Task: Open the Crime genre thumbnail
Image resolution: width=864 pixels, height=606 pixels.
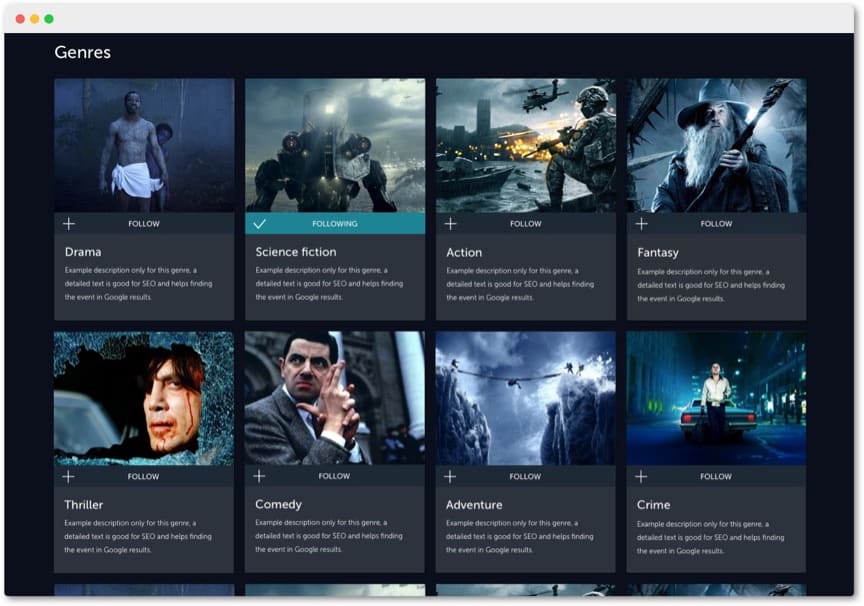Action: click(716, 398)
